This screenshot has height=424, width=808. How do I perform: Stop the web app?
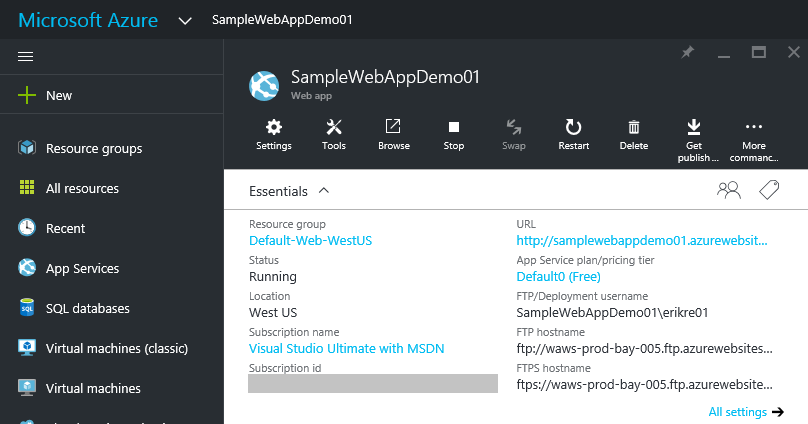pyautogui.click(x=454, y=134)
